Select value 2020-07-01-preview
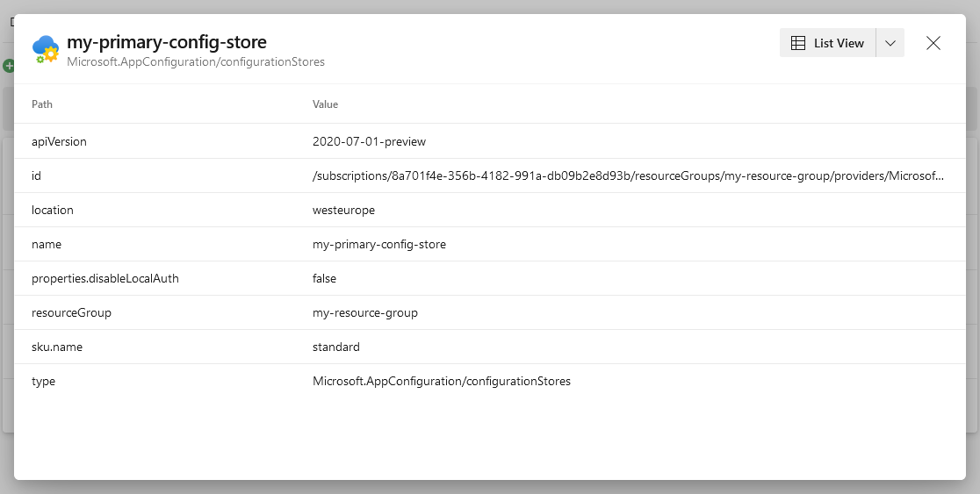980x494 pixels. [x=369, y=142]
